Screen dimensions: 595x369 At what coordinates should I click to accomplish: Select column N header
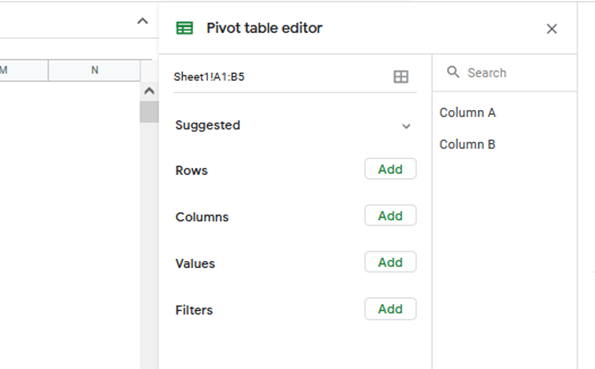click(94, 70)
